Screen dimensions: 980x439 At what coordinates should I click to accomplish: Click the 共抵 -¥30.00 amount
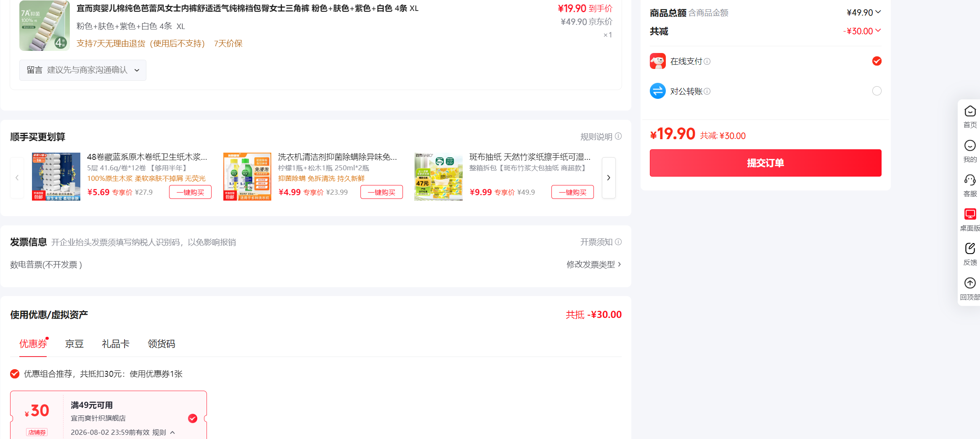pos(593,315)
